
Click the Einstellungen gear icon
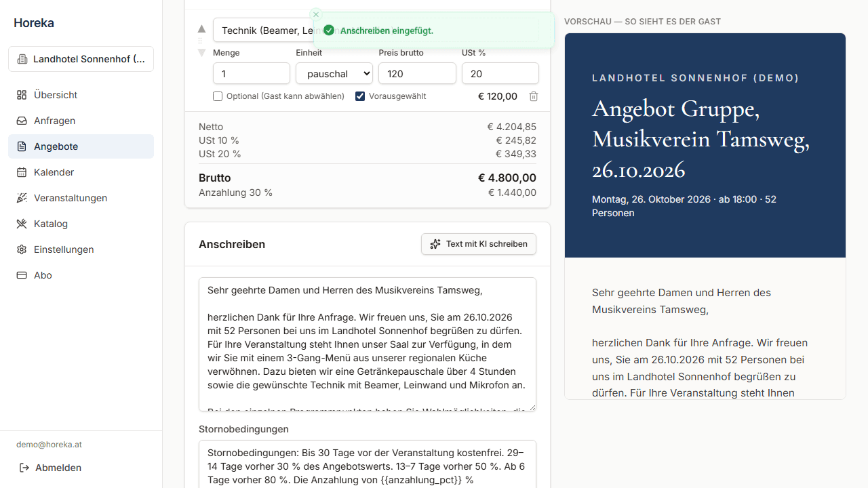(x=22, y=249)
